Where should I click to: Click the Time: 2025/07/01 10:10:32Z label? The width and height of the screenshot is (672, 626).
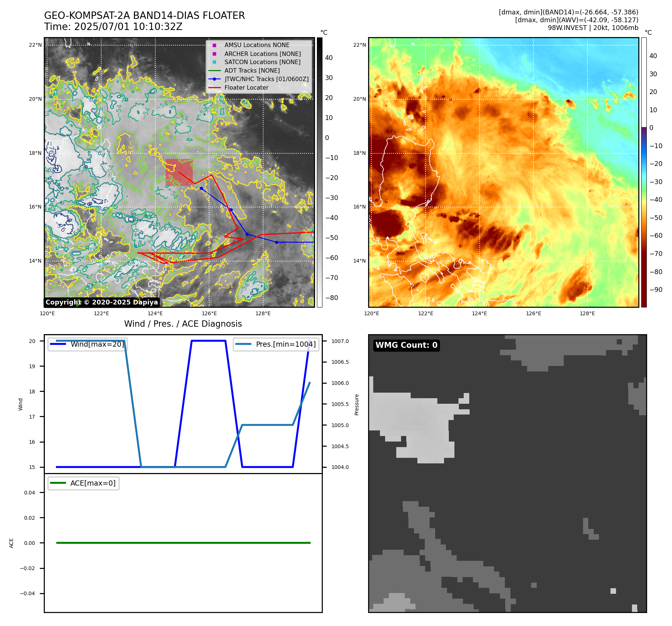pyautogui.click(x=113, y=27)
